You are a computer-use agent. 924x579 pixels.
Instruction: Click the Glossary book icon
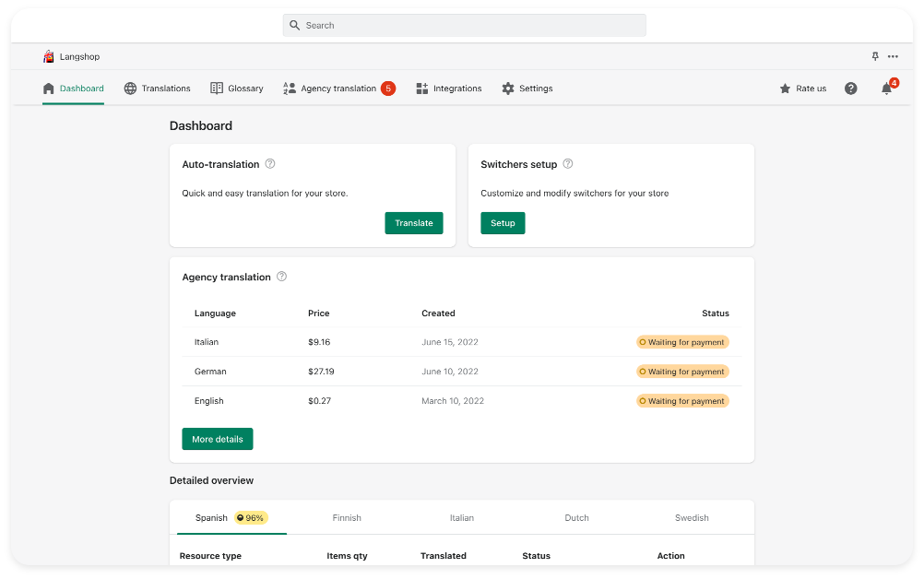217,89
